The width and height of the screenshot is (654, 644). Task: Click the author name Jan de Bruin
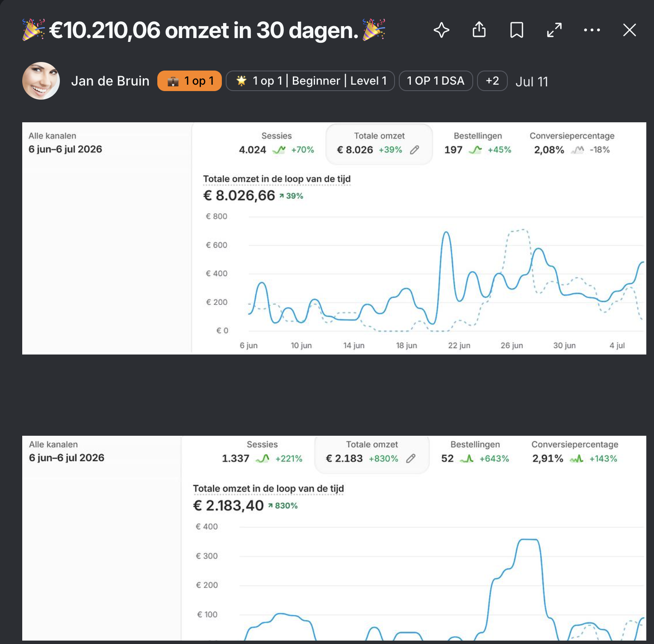[110, 81]
